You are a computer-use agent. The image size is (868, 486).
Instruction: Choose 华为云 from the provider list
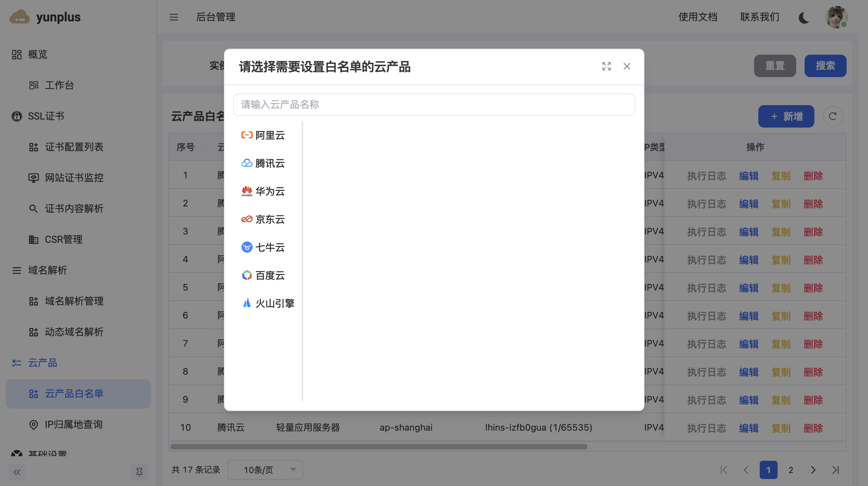click(263, 191)
